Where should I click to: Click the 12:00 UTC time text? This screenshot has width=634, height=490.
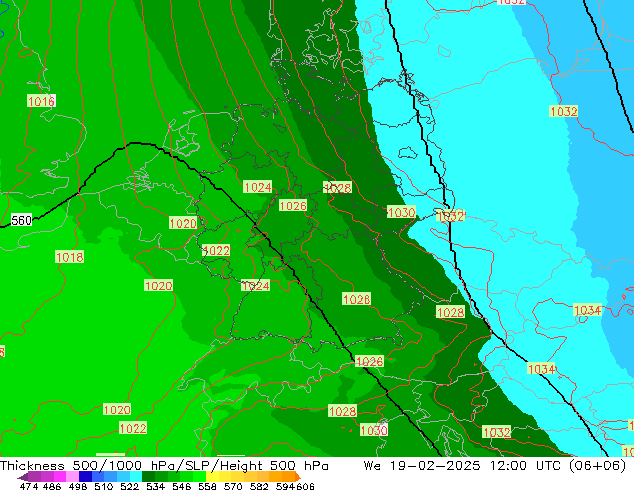tap(528, 466)
